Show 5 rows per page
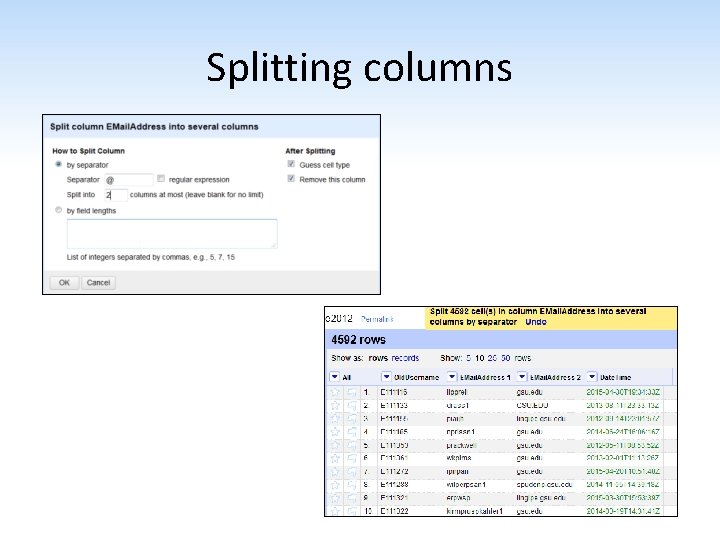Viewport: 720px width, 540px height. coord(468,358)
